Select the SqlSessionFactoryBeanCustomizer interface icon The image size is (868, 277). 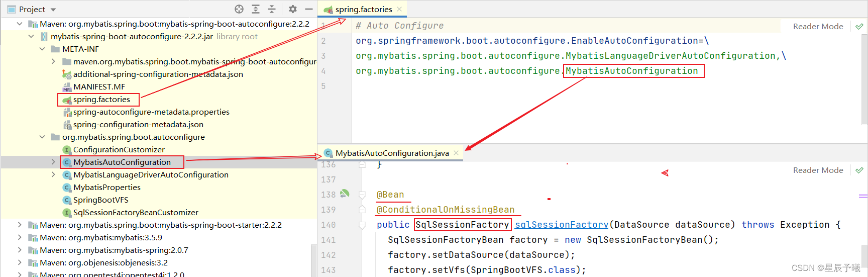(x=66, y=213)
